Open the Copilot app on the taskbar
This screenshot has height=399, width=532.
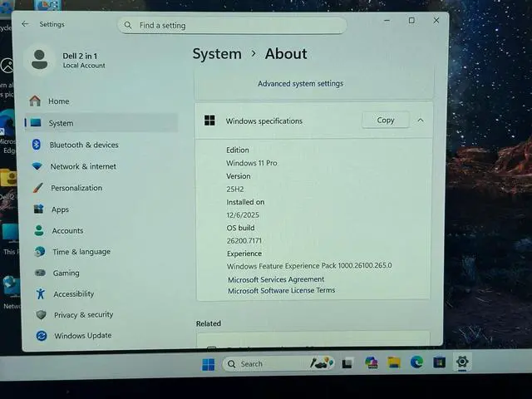372,362
